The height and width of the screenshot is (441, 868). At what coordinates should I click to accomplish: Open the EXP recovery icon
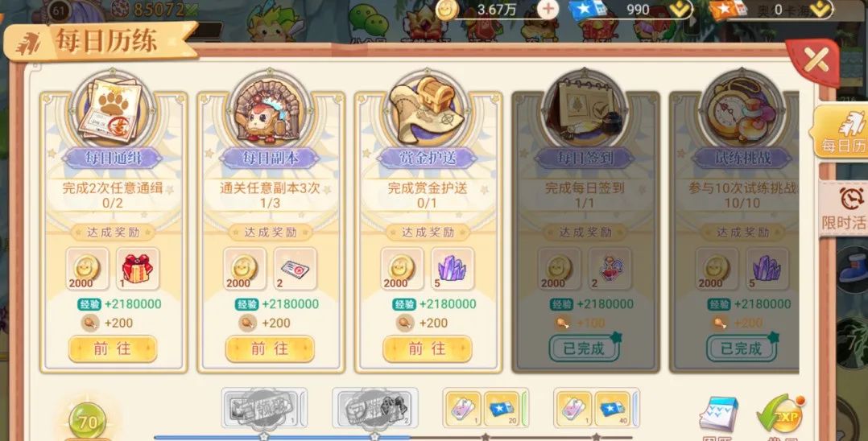coord(780,416)
